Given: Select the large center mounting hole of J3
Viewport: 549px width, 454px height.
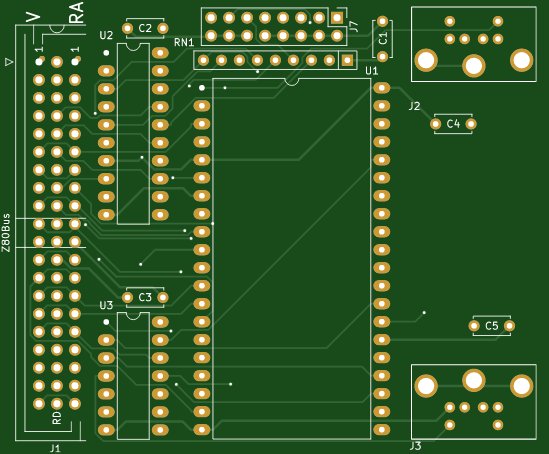Looking at the screenshot, I should pos(474,380).
